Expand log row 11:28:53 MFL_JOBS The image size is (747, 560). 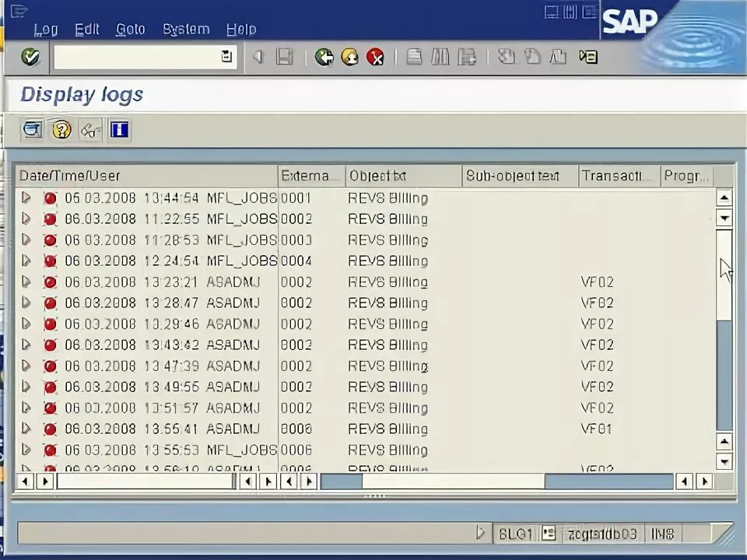(x=26, y=240)
